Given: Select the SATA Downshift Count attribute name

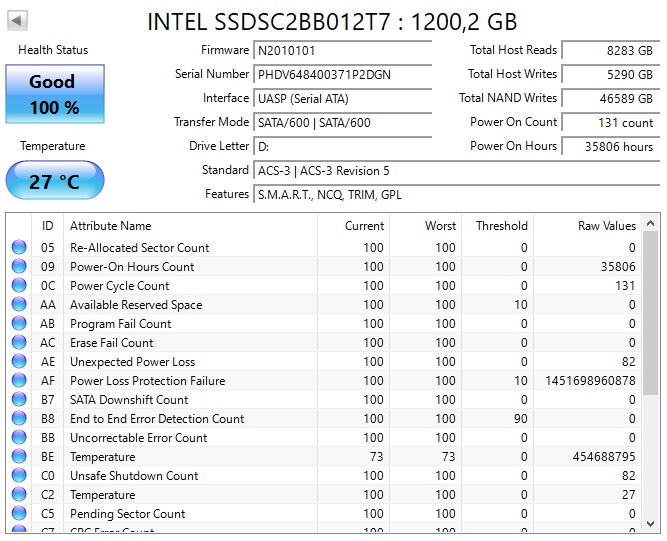Looking at the screenshot, I should click(x=129, y=400).
